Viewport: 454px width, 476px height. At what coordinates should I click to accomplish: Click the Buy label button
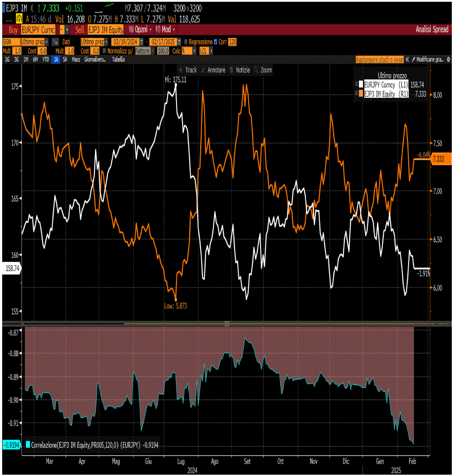tap(13, 30)
